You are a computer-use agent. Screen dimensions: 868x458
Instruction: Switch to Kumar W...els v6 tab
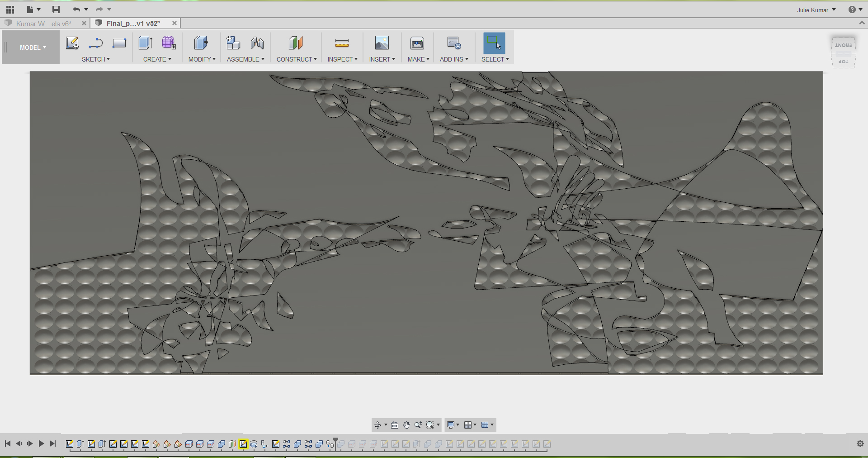43,24
